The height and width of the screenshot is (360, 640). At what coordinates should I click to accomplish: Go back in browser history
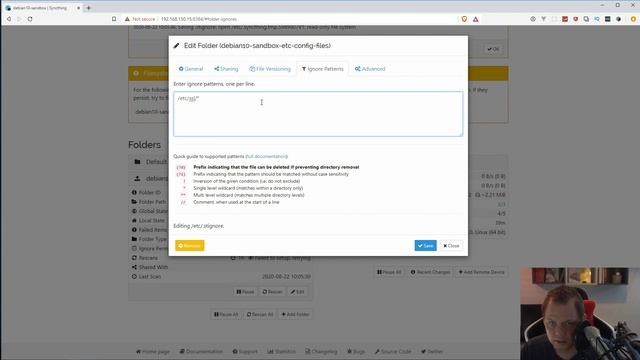(x=9, y=19)
